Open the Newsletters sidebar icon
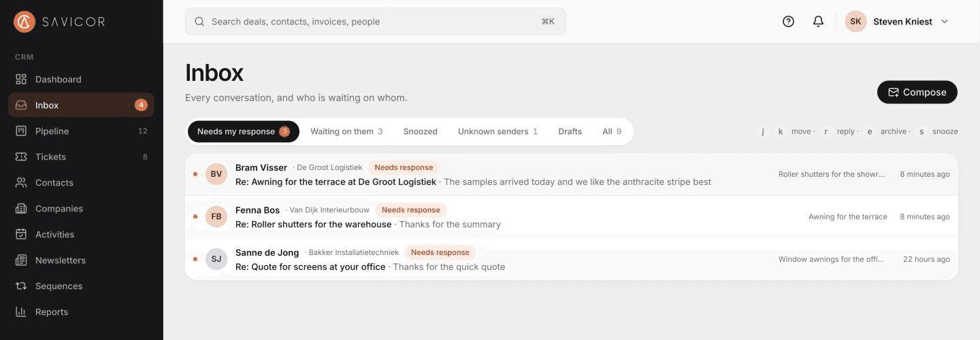980x340 pixels. click(x=21, y=260)
